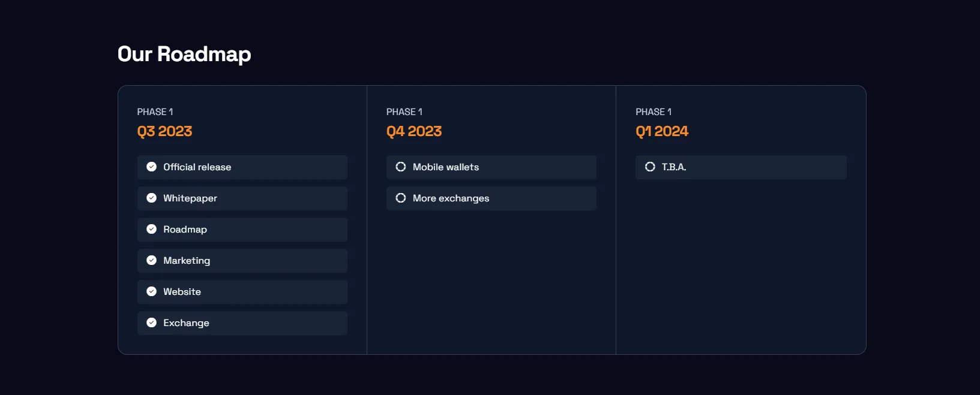Click the completed check icon next to Whitepaper

point(151,198)
